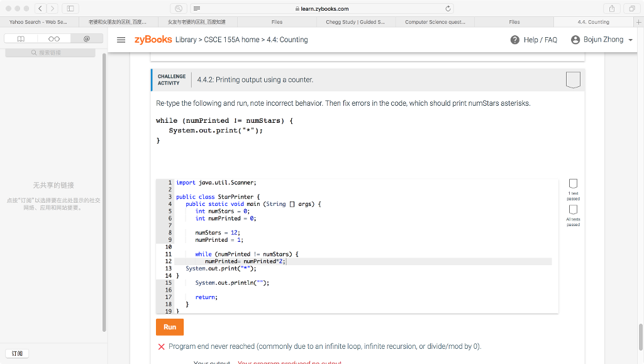Open the privacy report shield icon
The height and width of the screenshot is (364, 644).
[x=179, y=8]
